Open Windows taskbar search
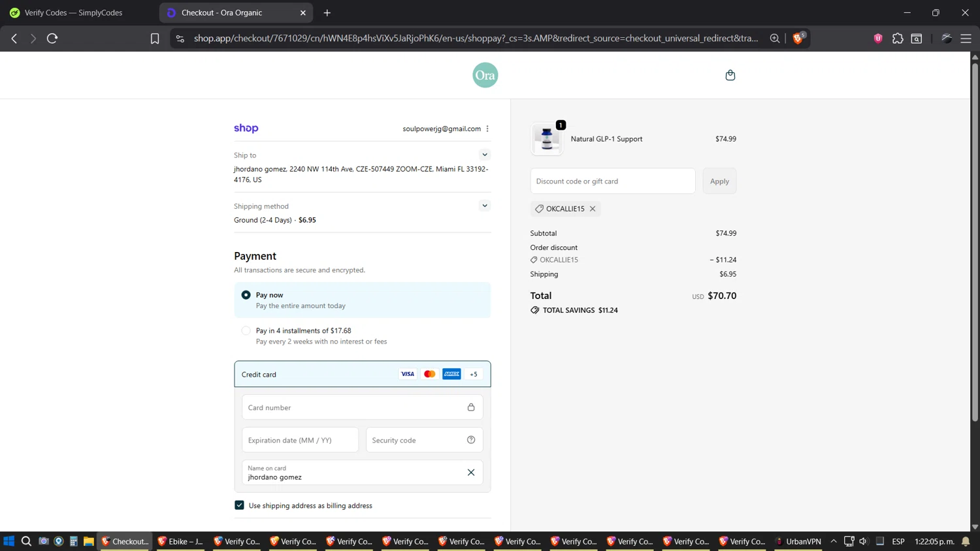 tap(26, 541)
